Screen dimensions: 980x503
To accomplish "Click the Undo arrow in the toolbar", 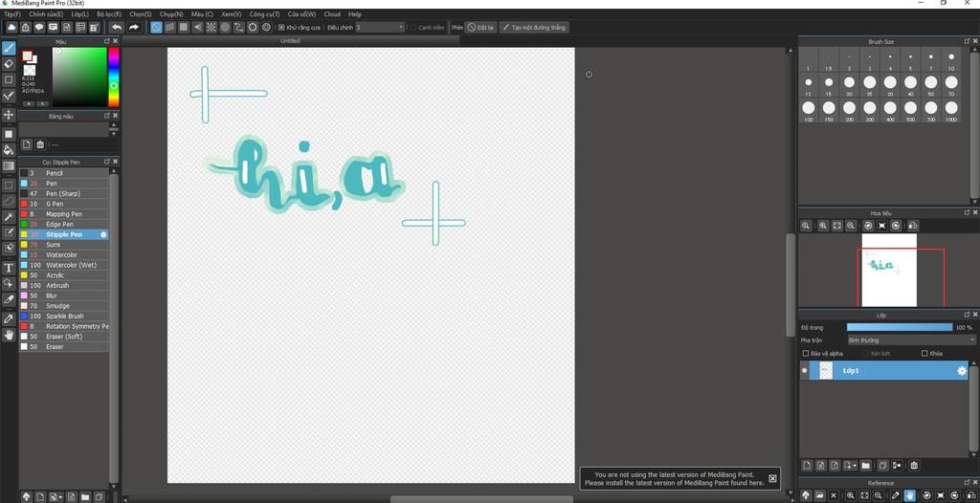I will pyautogui.click(x=116, y=27).
